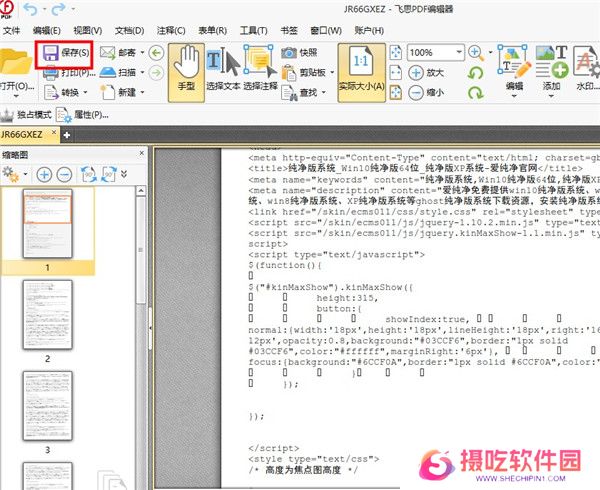Viewport: 600px width, 490px height.
Task: Open the Forms (表单) menu
Action: pyautogui.click(x=212, y=30)
